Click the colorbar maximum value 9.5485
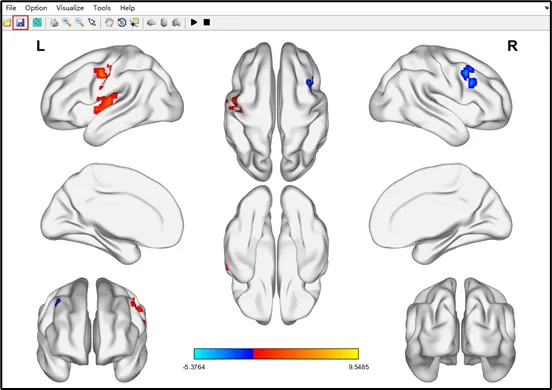552x390 pixels. click(359, 367)
